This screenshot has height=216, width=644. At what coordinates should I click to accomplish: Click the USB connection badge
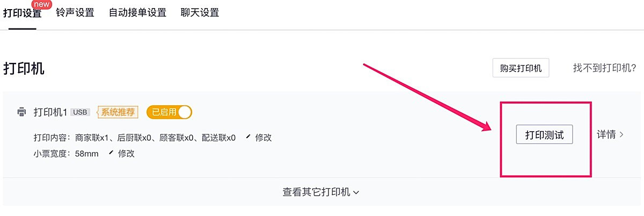(80, 112)
